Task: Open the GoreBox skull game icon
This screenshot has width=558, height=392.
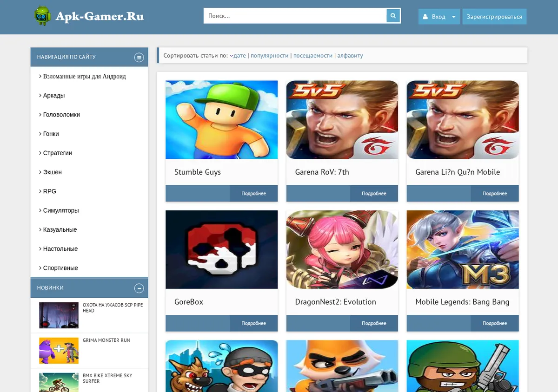Action: [x=221, y=249]
